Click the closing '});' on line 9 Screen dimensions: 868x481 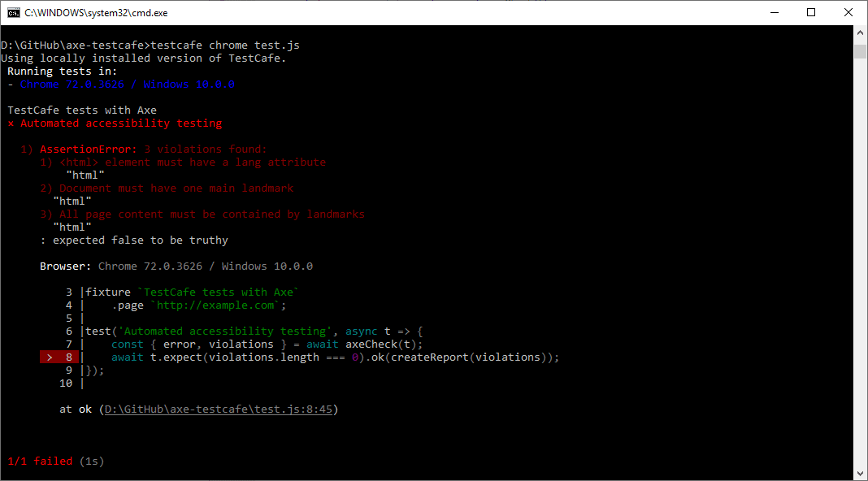(94, 370)
